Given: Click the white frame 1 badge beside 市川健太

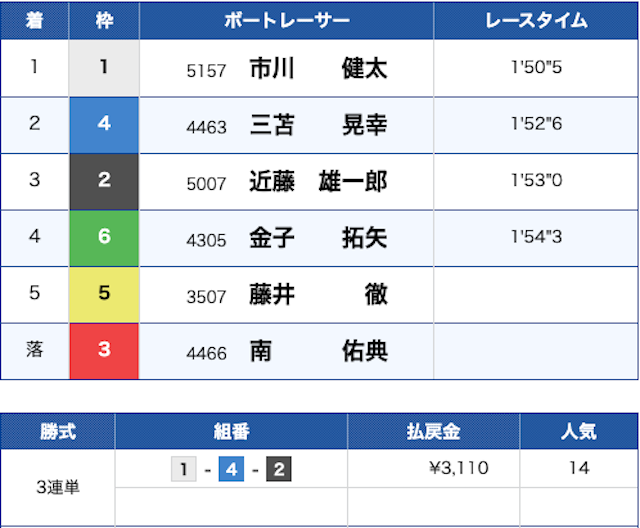Looking at the screenshot, I should point(104,68).
